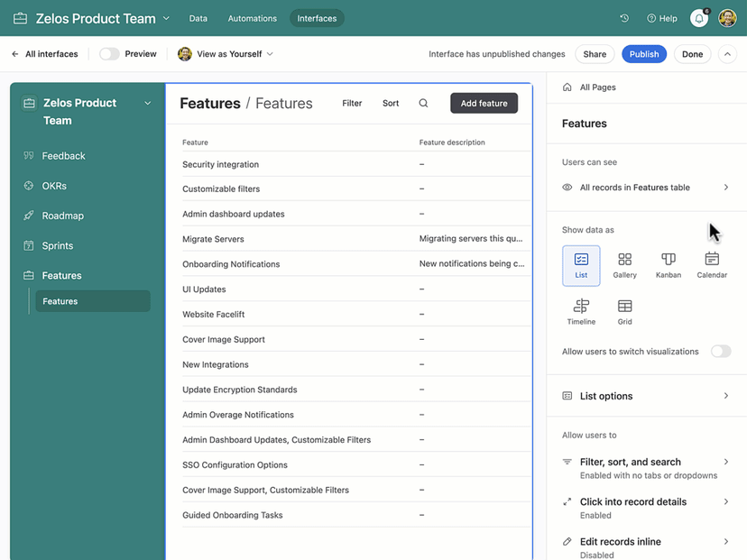
Task: Open the Feedback page from sidebar
Action: 63,155
